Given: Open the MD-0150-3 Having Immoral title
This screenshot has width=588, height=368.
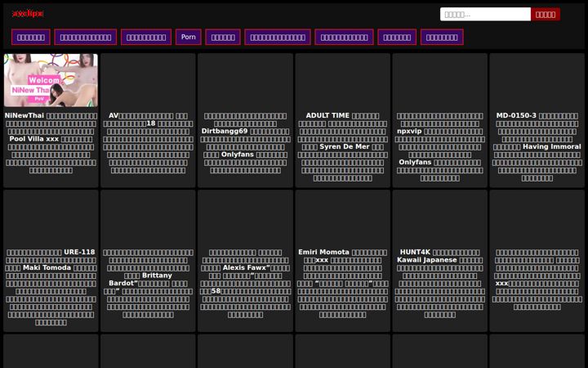Looking at the screenshot, I should click(537, 147).
